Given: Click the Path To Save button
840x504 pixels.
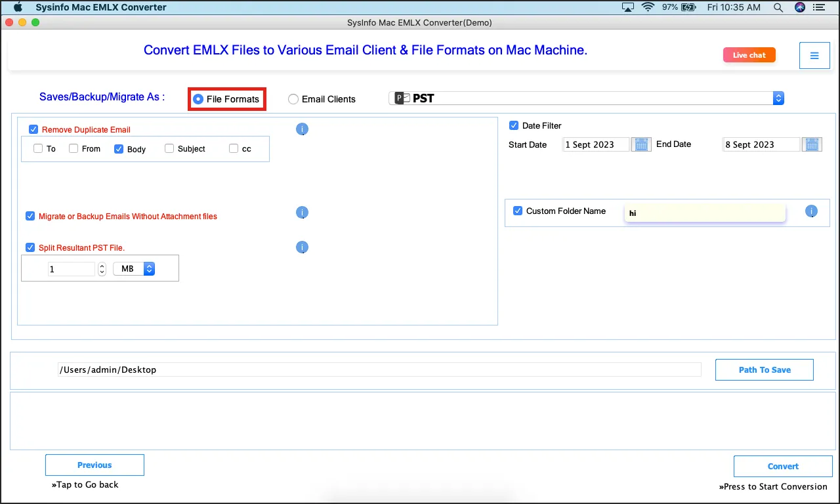Looking at the screenshot, I should pos(765,369).
